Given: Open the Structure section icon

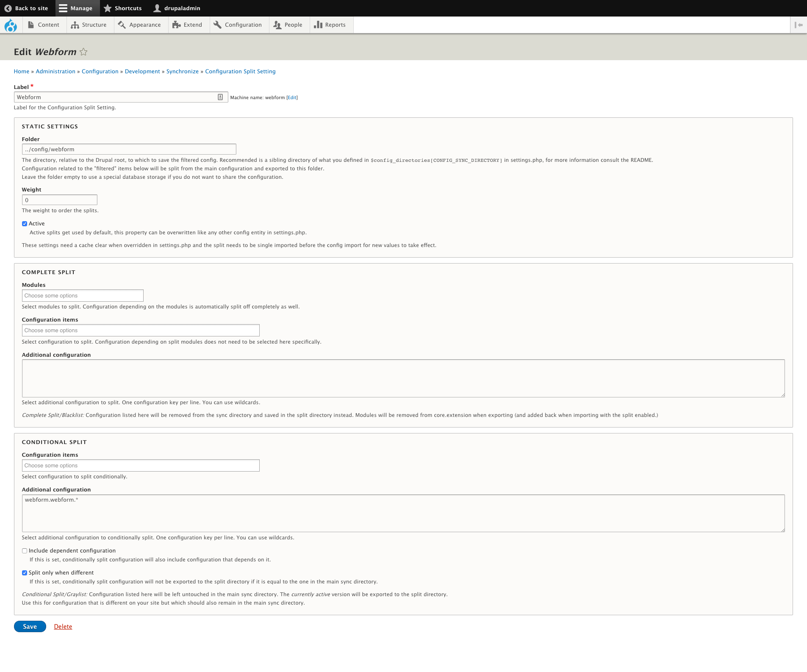Looking at the screenshot, I should click(75, 25).
